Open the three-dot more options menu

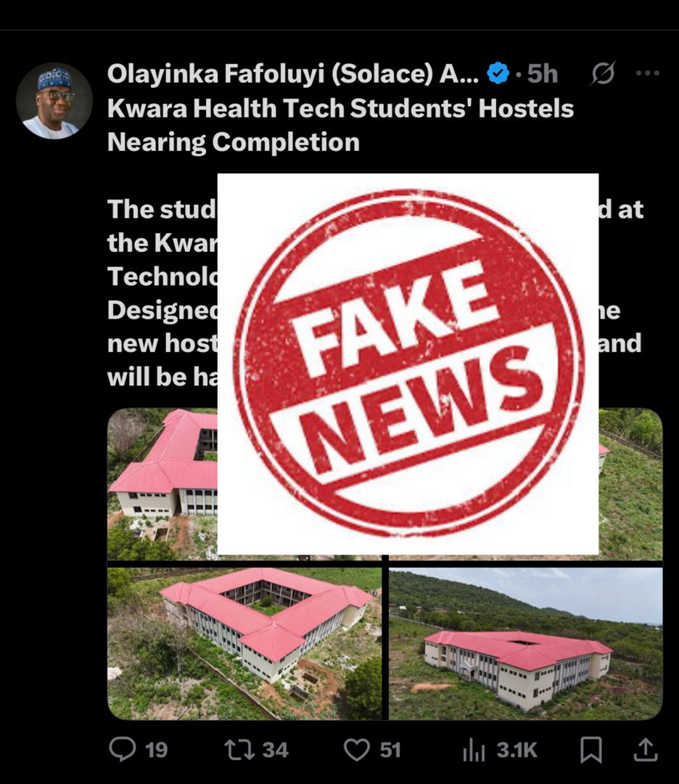648,73
